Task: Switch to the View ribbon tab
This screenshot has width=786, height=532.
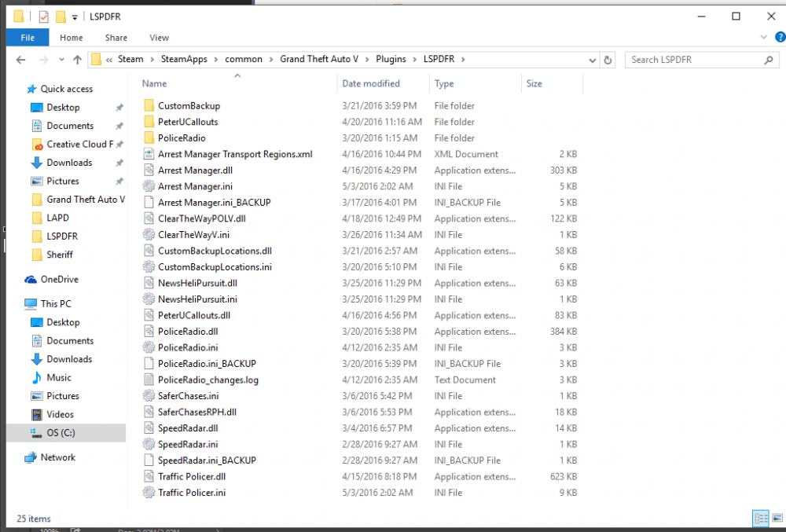Action: (x=159, y=38)
